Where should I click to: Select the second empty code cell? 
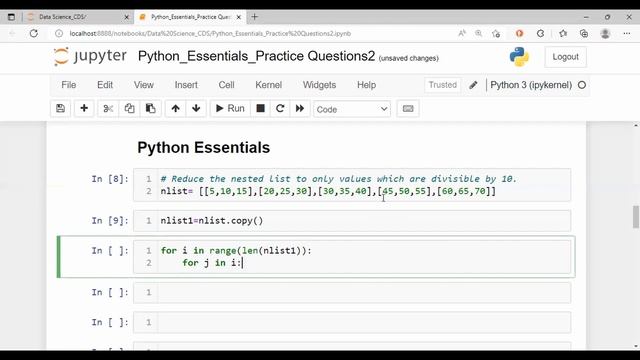352,322
